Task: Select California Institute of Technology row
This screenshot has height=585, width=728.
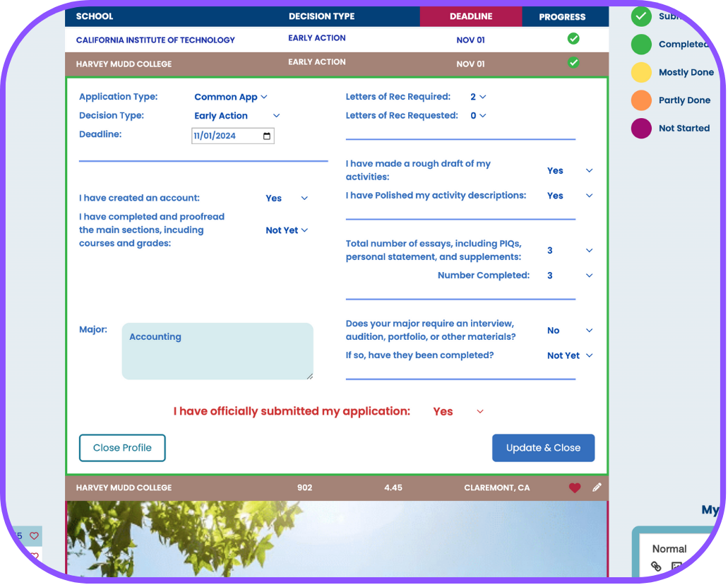Action: click(x=337, y=40)
